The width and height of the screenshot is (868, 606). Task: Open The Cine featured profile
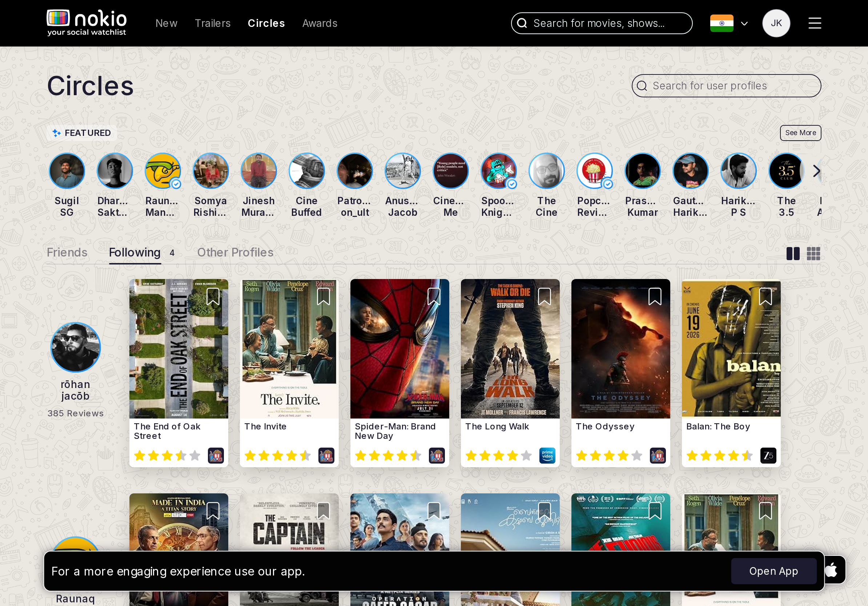point(546,171)
